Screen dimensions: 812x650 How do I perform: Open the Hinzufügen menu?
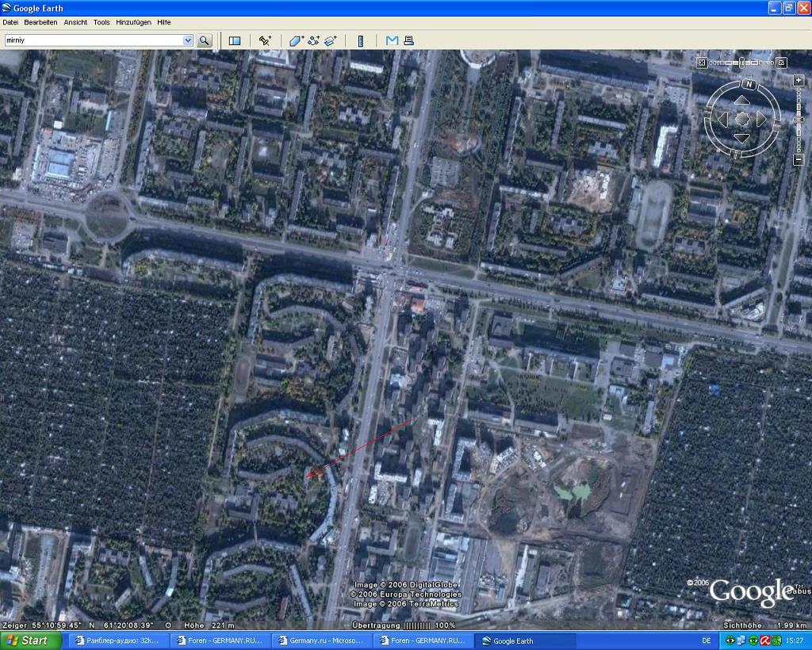(x=133, y=22)
